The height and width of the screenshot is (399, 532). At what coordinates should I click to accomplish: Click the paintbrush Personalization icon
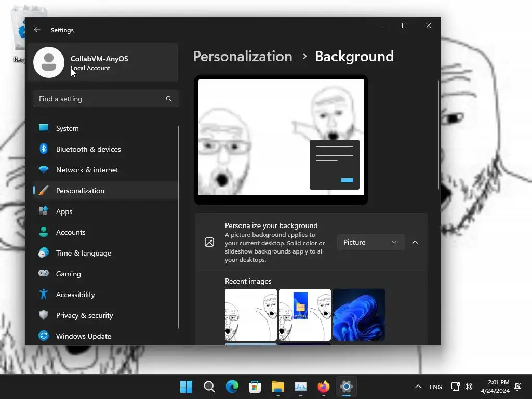click(x=44, y=190)
